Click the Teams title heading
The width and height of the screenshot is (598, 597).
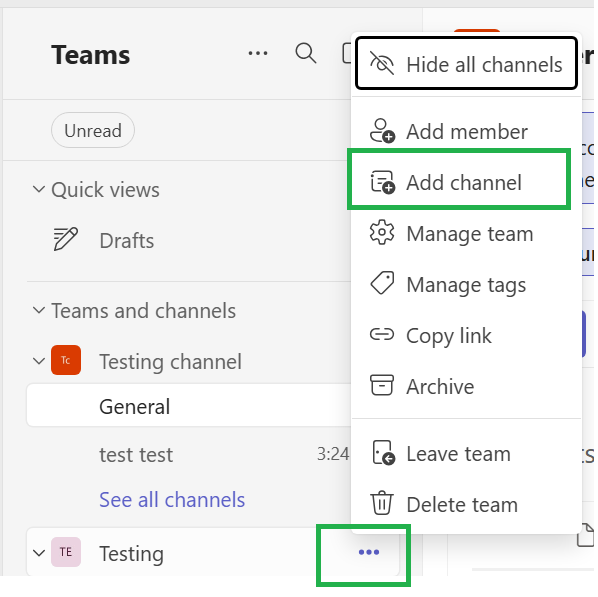pyautogui.click(x=91, y=54)
